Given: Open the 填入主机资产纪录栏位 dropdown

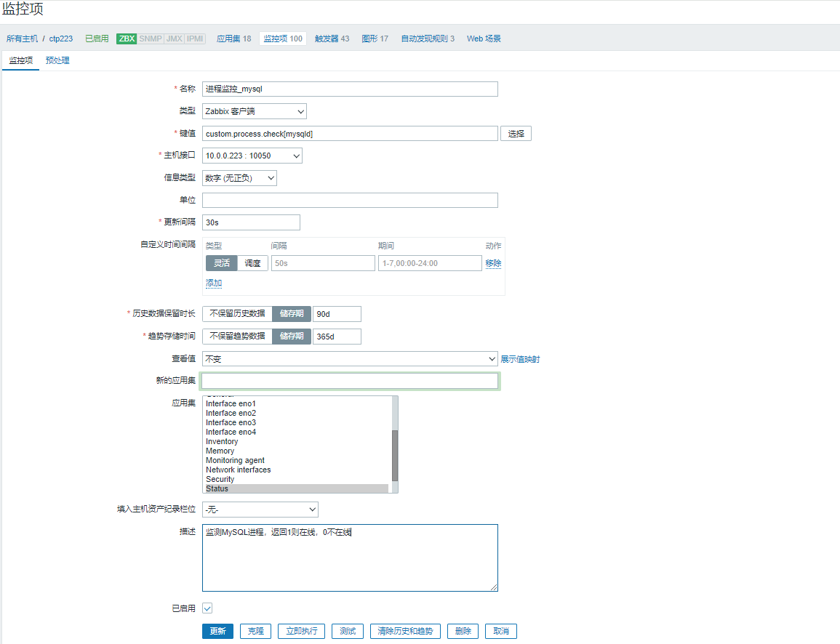Looking at the screenshot, I should [x=260, y=510].
